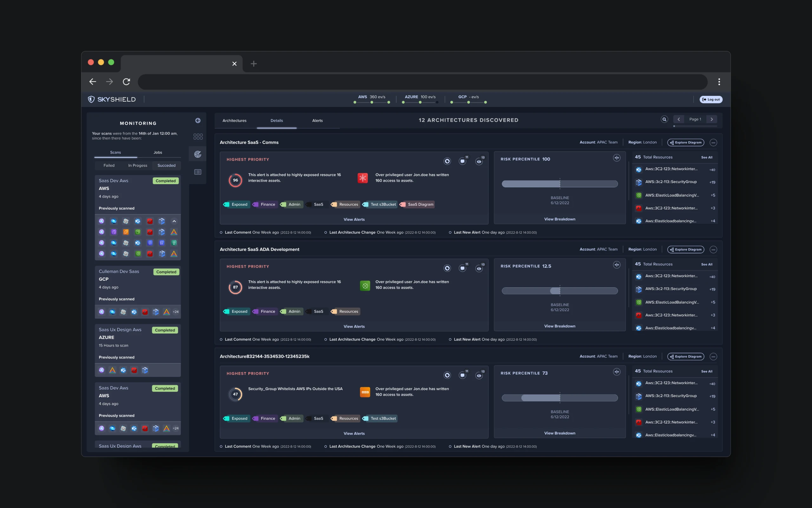812x508 pixels.
Task: Click See All in SaaS ADA Development resources
Action: [x=707, y=264]
